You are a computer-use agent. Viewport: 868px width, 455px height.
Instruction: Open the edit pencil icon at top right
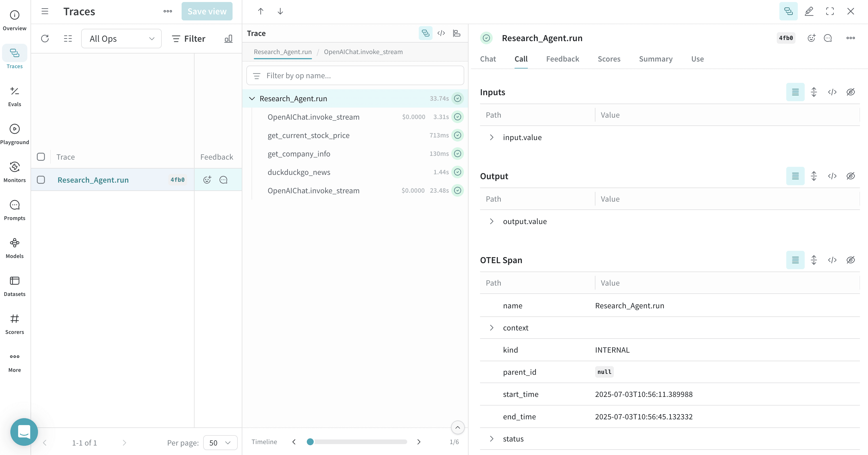click(x=809, y=11)
